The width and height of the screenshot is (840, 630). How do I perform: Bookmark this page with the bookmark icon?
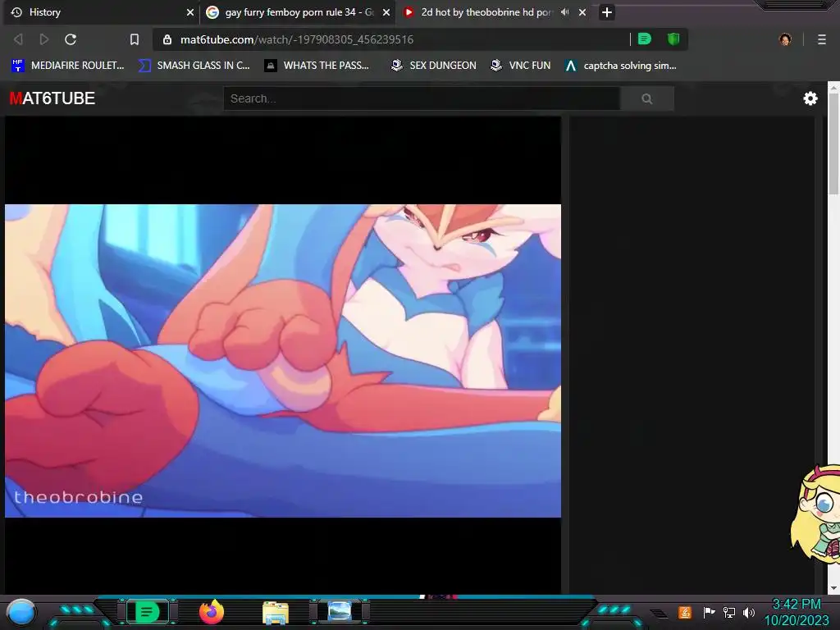pyautogui.click(x=135, y=39)
